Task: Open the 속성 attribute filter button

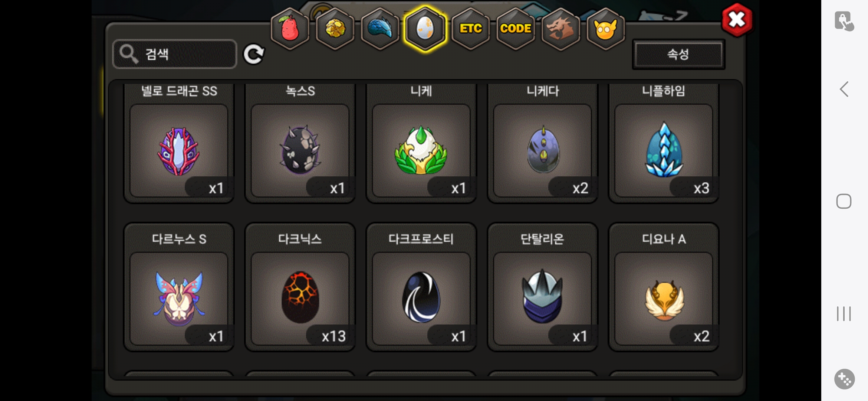Action: (678, 55)
